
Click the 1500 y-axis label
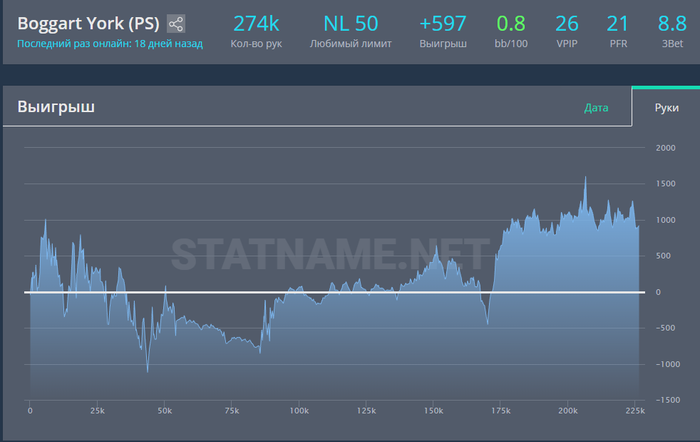tap(665, 183)
